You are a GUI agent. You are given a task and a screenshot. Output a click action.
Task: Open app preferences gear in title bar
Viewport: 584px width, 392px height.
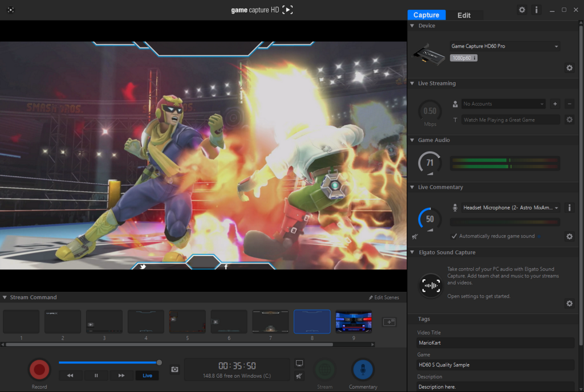click(522, 10)
